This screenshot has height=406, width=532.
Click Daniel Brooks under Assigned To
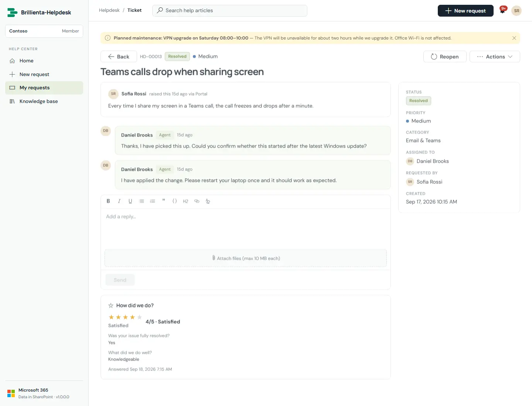click(433, 161)
